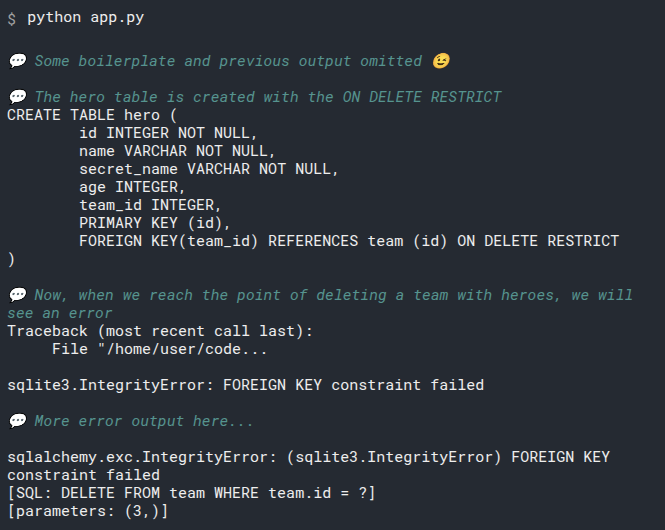Click the winking face emoji
The height and width of the screenshot is (530, 665).
coord(441,61)
